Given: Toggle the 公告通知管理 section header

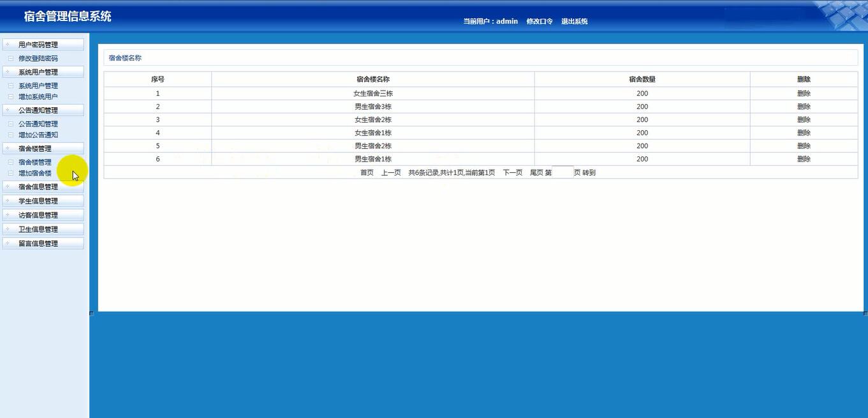Looking at the screenshot, I should [x=43, y=110].
